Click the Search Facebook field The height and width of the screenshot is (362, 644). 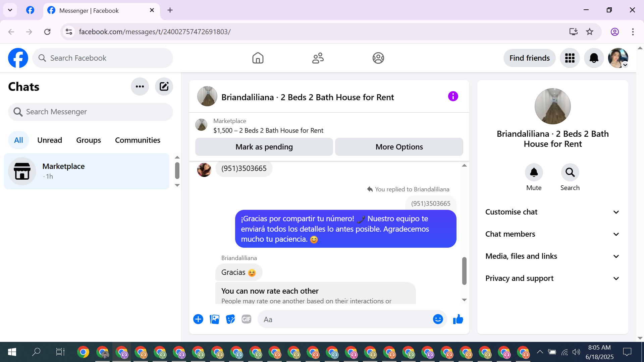tap(103, 58)
